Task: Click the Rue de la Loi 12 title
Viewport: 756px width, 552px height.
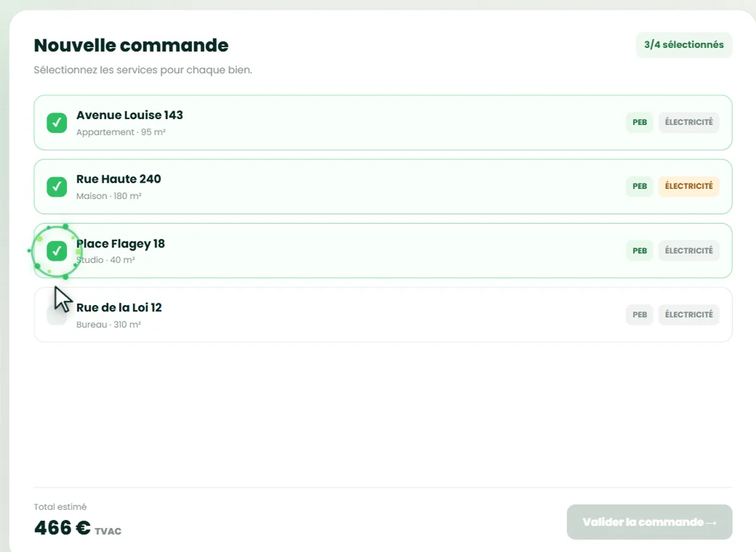Action: pyautogui.click(x=119, y=308)
